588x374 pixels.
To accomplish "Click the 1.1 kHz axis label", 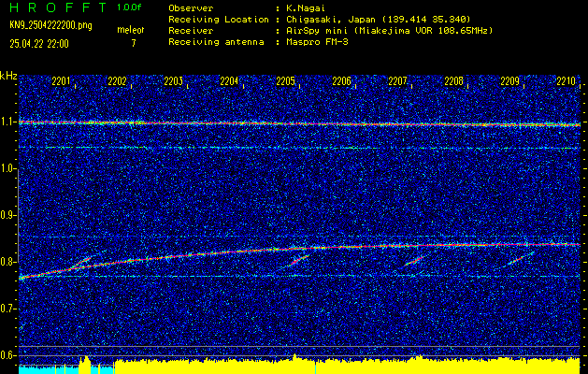I will click(x=8, y=122).
